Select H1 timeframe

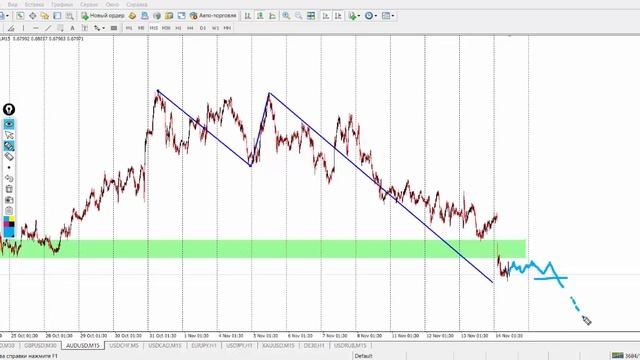[178, 28]
